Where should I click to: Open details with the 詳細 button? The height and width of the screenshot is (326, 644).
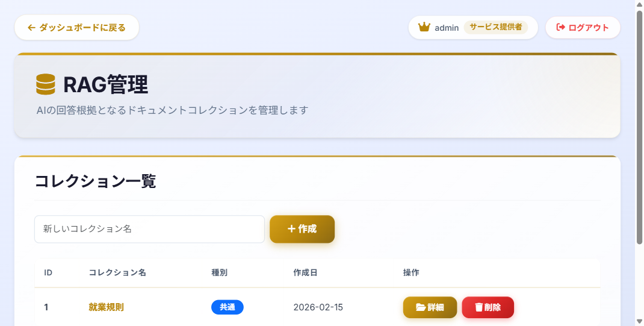pyautogui.click(x=430, y=307)
